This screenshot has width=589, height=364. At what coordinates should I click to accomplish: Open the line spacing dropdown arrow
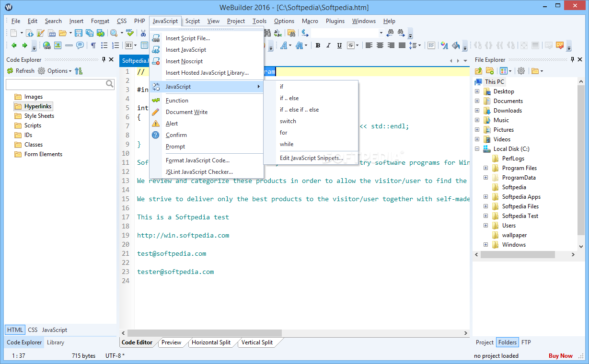pos(419,45)
